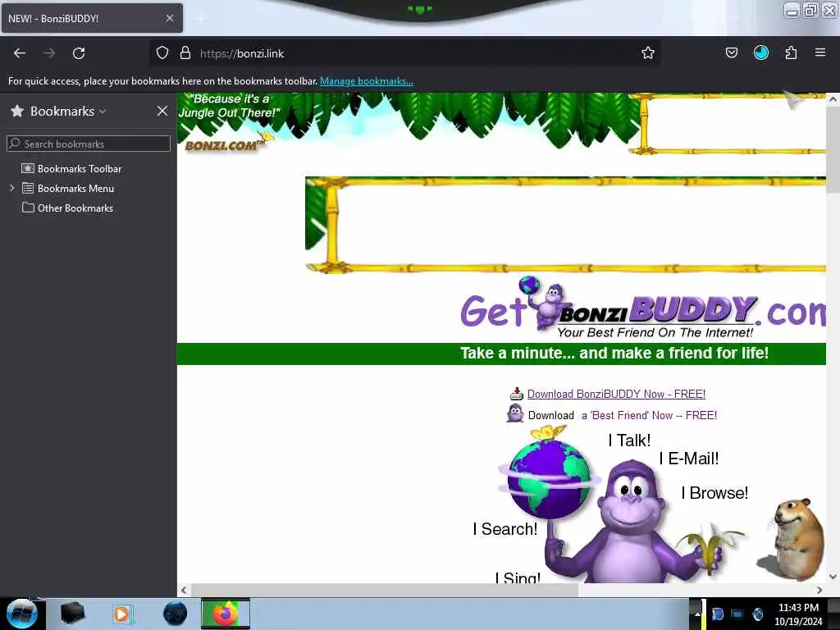Click the page's vertical scroll up arrow
Viewport: 840px width, 630px height.
pyautogui.click(x=833, y=99)
